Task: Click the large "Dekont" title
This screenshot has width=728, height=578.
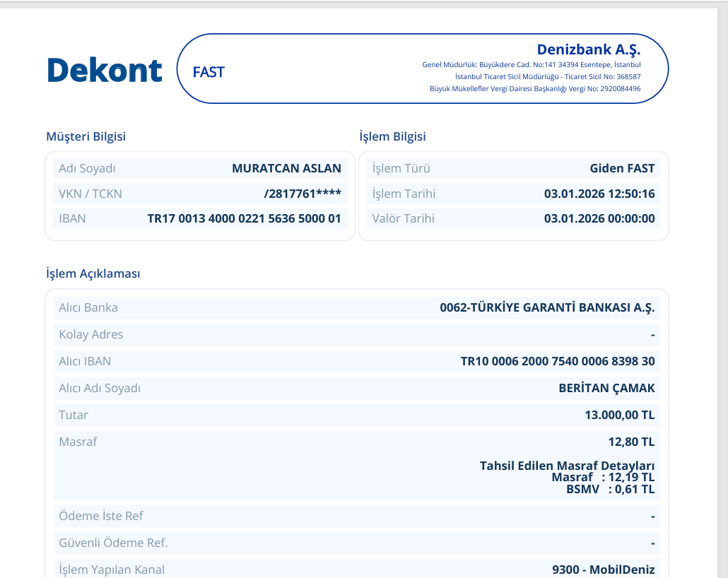Action: [105, 71]
